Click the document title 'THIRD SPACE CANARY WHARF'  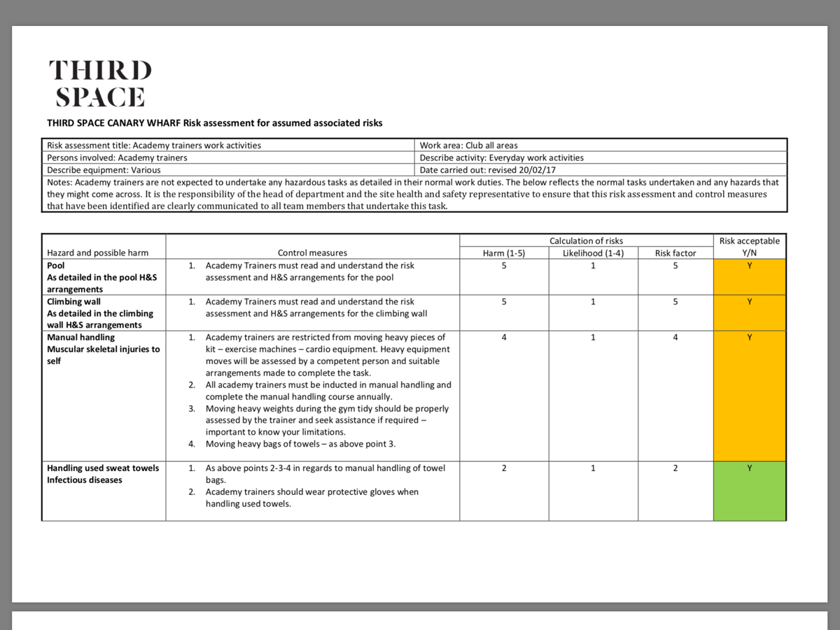(213, 122)
